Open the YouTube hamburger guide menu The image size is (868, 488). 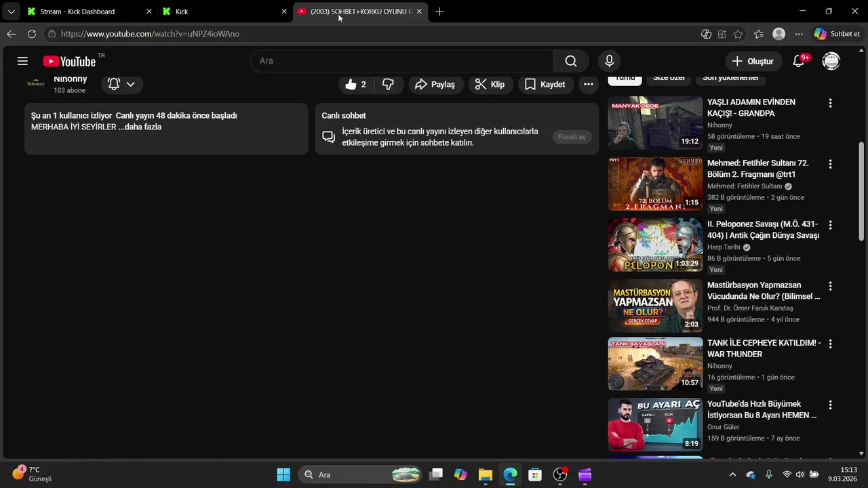(x=22, y=61)
